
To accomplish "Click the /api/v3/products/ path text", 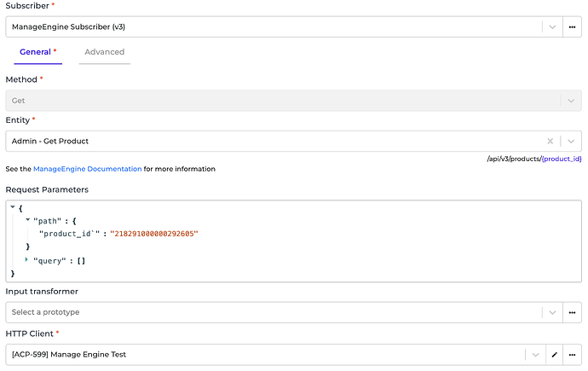I will pos(515,159).
